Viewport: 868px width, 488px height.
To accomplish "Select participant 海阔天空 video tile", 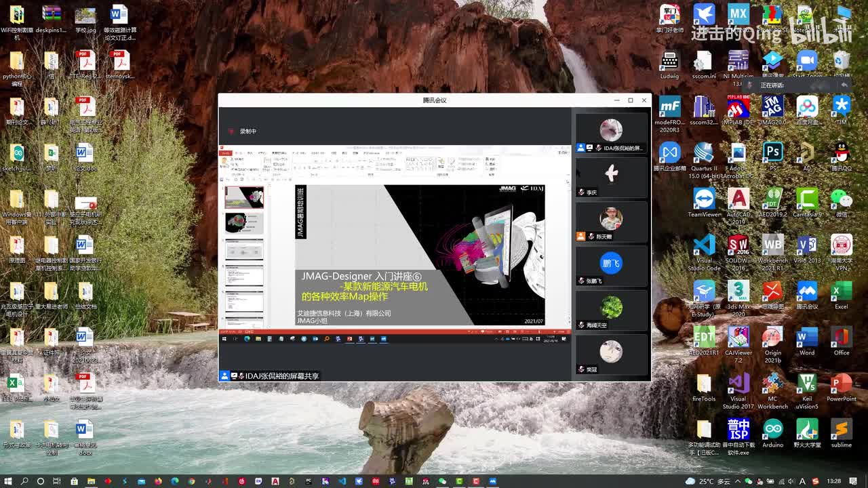I will click(611, 310).
